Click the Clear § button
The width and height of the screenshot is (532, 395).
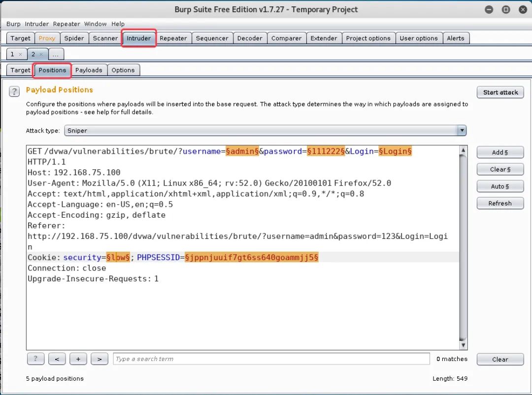[x=500, y=169]
